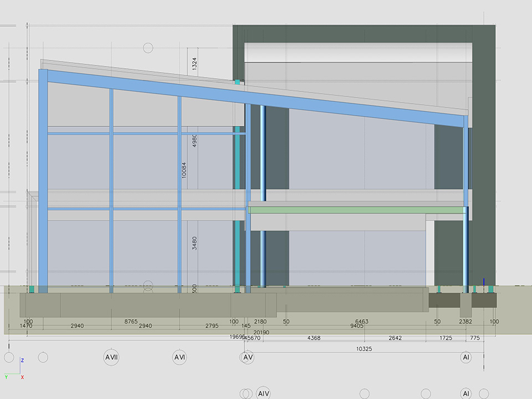532x399 pixels.
Task: Pick the AV grid axis bubble
Action: [248, 357]
